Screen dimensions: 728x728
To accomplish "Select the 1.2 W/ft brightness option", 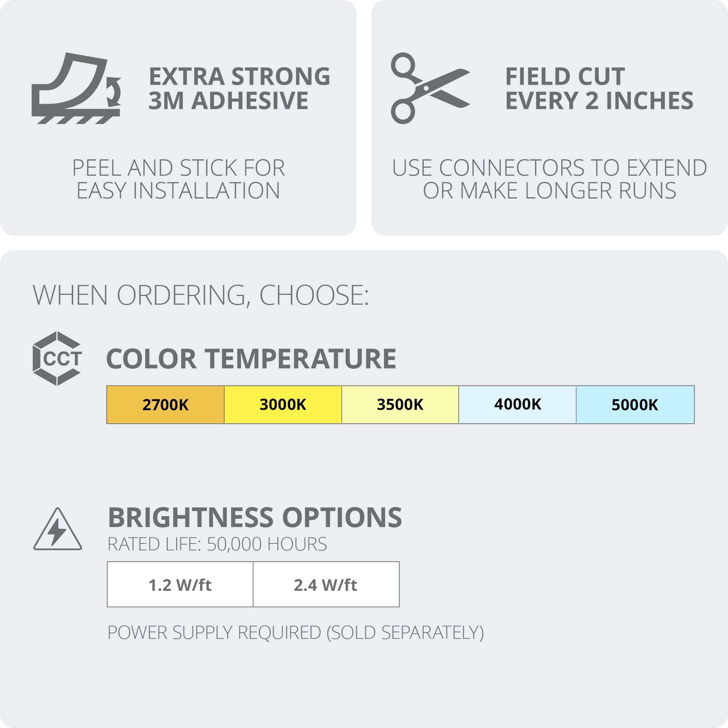I will click(180, 585).
